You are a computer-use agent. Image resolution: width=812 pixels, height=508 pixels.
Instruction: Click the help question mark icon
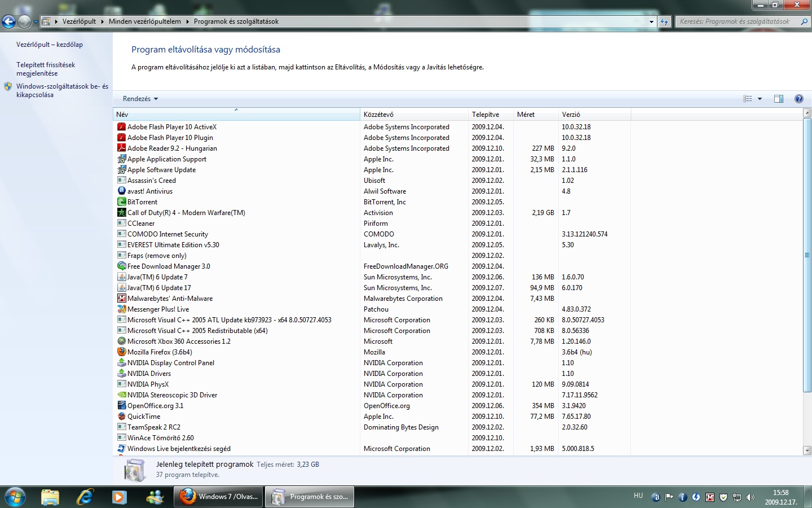pyautogui.click(x=798, y=99)
